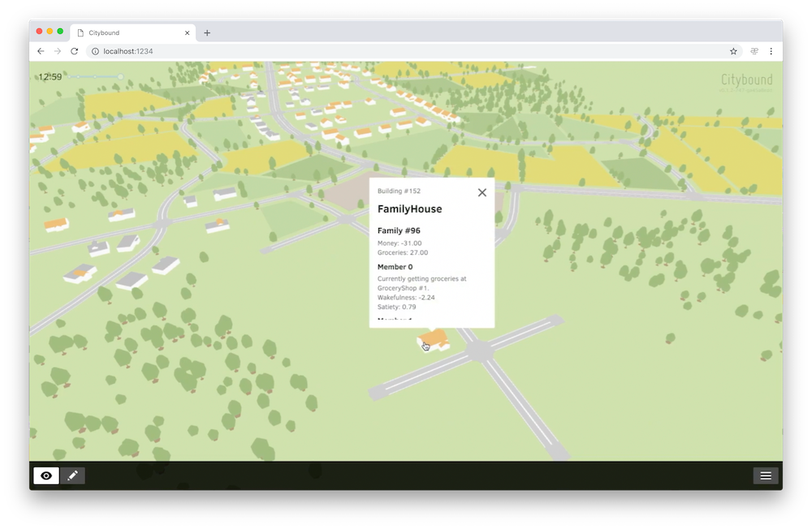Click the time speed slider handle

pos(120,77)
